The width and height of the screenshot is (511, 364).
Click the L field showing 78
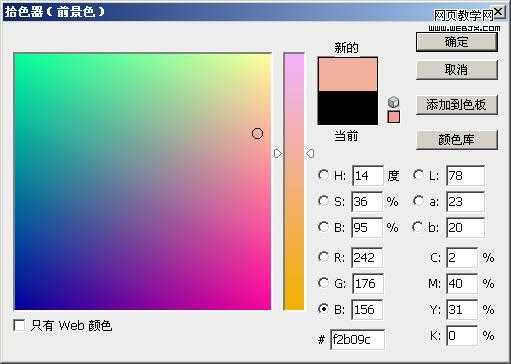point(465,176)
